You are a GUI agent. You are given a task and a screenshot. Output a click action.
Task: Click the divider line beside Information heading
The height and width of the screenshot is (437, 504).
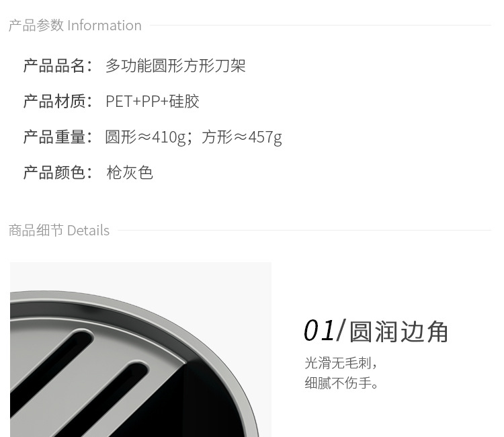[321, 25]
